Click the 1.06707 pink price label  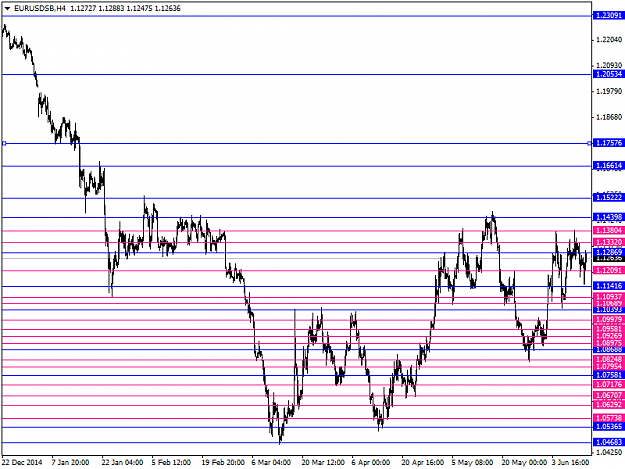point(608,395)
